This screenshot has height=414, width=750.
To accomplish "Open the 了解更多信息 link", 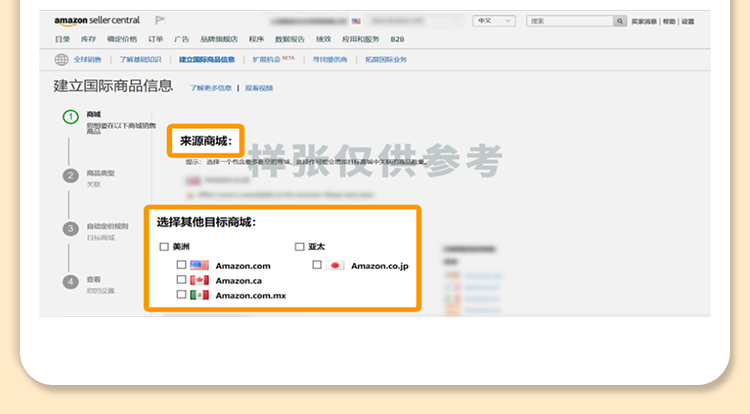I will (210, 88).
